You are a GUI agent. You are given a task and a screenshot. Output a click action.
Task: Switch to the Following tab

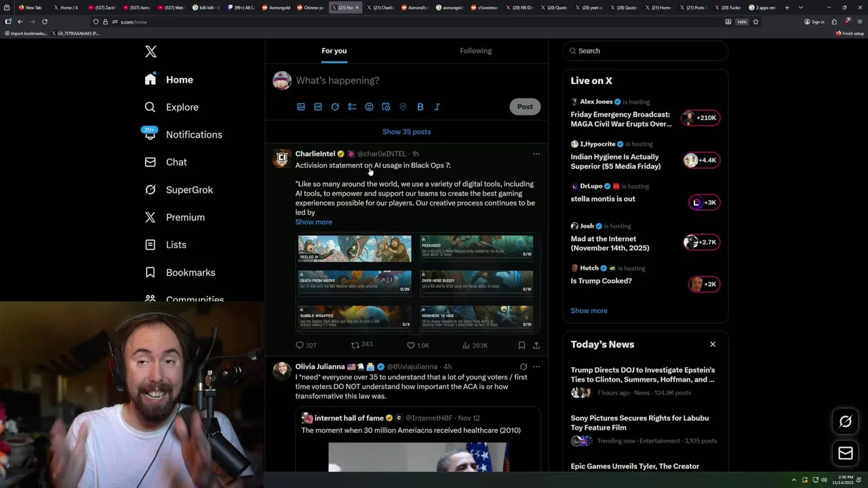coord(475,51)
